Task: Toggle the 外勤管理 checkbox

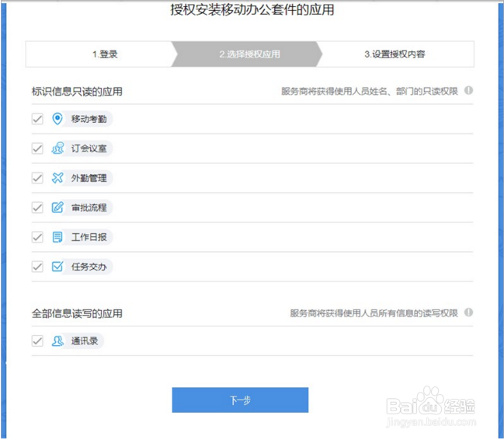Action: click(37, 178)
